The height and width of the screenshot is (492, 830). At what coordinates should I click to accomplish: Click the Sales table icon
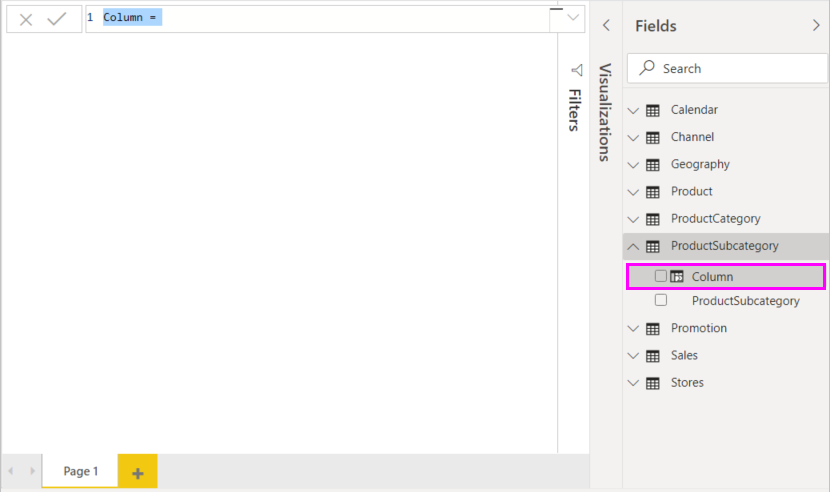pyautogui.click(x=653, y=356)
